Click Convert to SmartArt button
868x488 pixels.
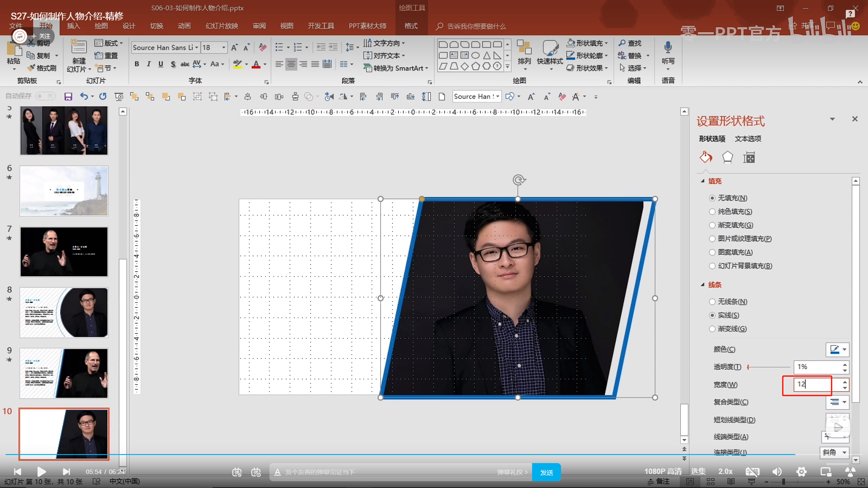[396, 68]
